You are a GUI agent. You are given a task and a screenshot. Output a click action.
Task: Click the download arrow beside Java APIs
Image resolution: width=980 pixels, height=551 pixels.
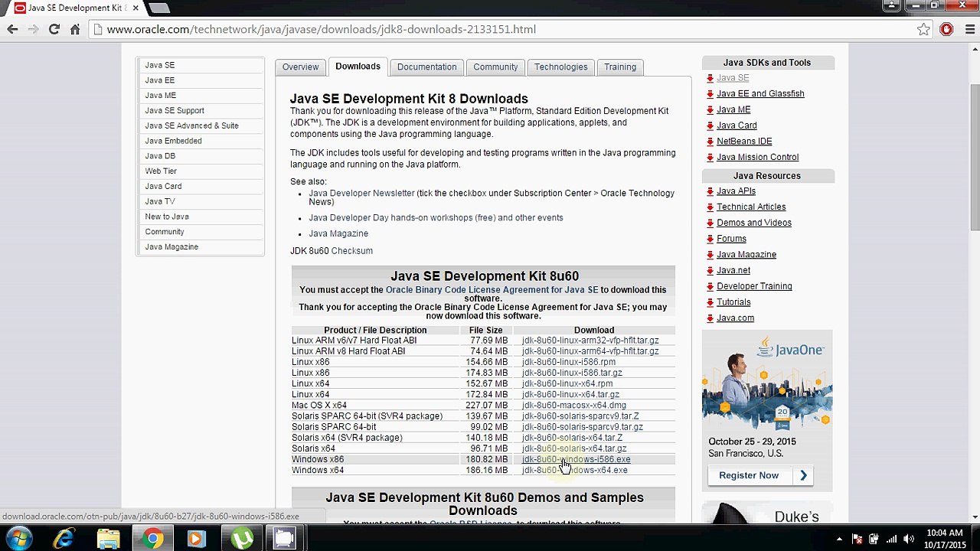[x=710, y=191]
